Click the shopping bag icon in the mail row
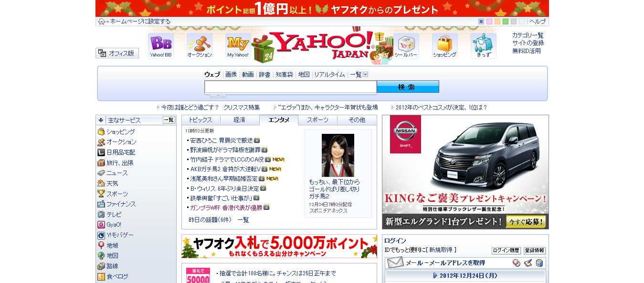Screen dimensions: 644x283 click(539, 263)
